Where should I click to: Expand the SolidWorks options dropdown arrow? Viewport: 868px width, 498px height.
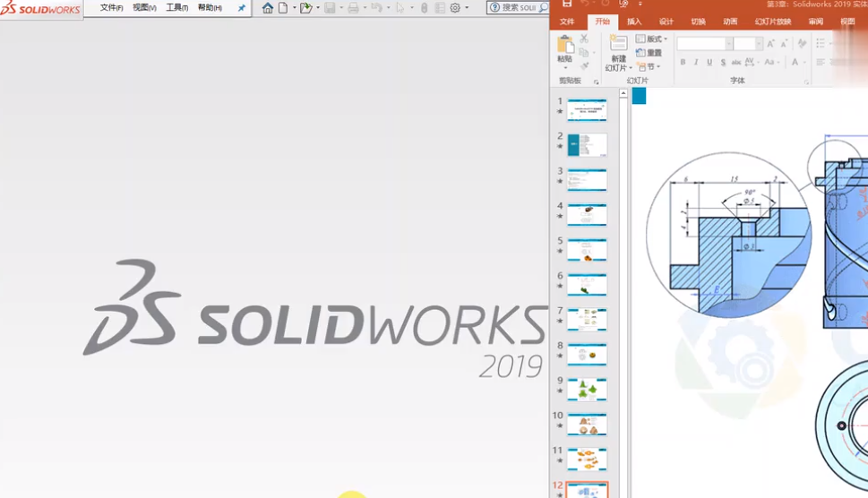point(467,8)
